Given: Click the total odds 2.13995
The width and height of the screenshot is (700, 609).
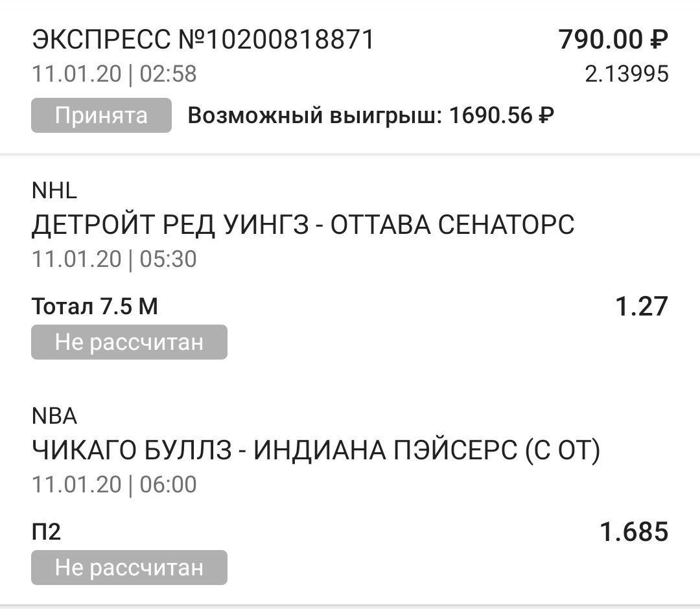Looking at the screenshot, I should [626, 75].
